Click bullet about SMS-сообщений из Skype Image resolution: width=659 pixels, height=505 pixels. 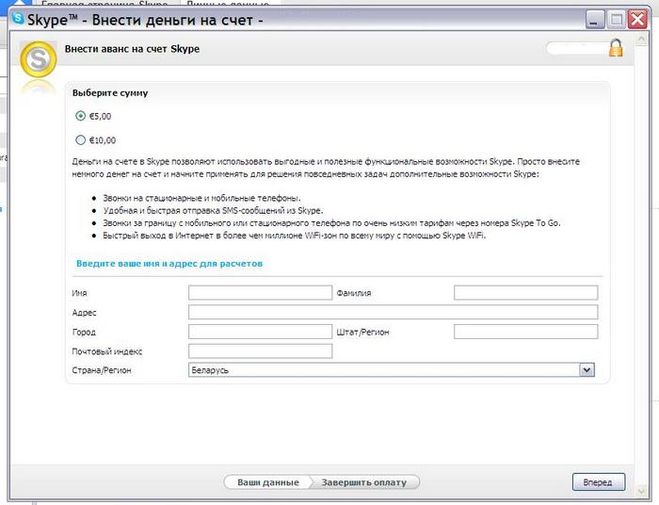(x=213, y=210)
